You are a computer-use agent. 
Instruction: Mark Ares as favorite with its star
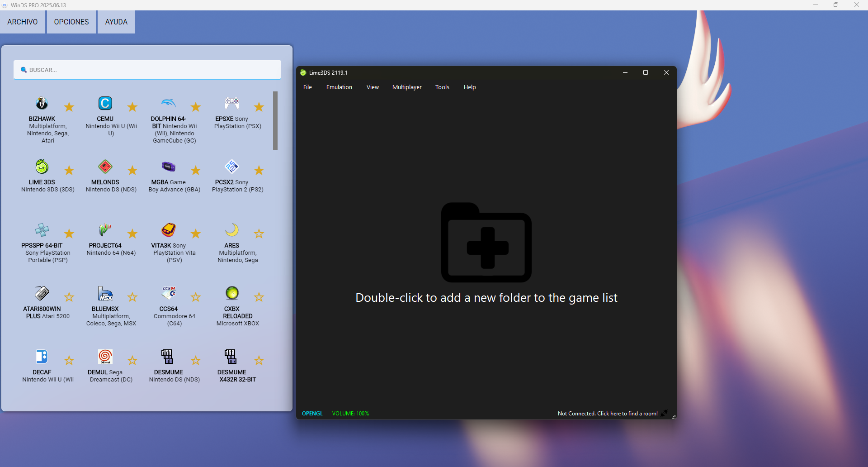(x=259, y=233)
